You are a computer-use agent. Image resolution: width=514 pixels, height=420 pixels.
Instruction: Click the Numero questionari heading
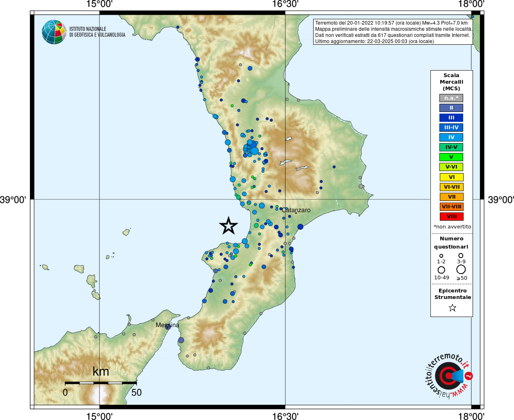coord(451,242)
